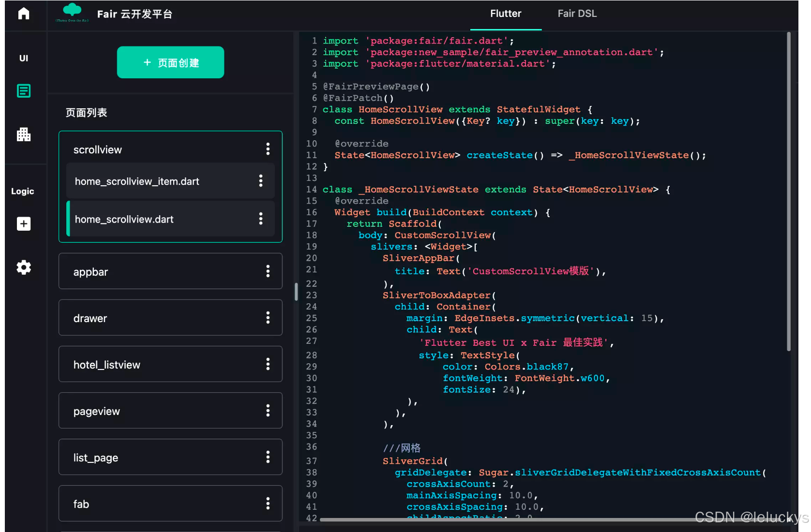Select the home_scrollview_item.dart file
This screenshot has height=532, width=811.
[x=137, y=181]
